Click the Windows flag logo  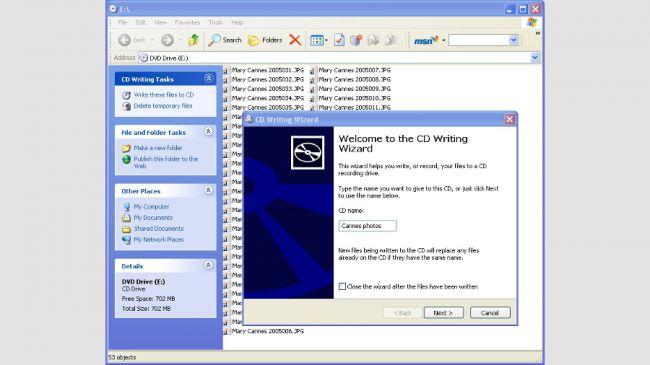tap(532, 22)
